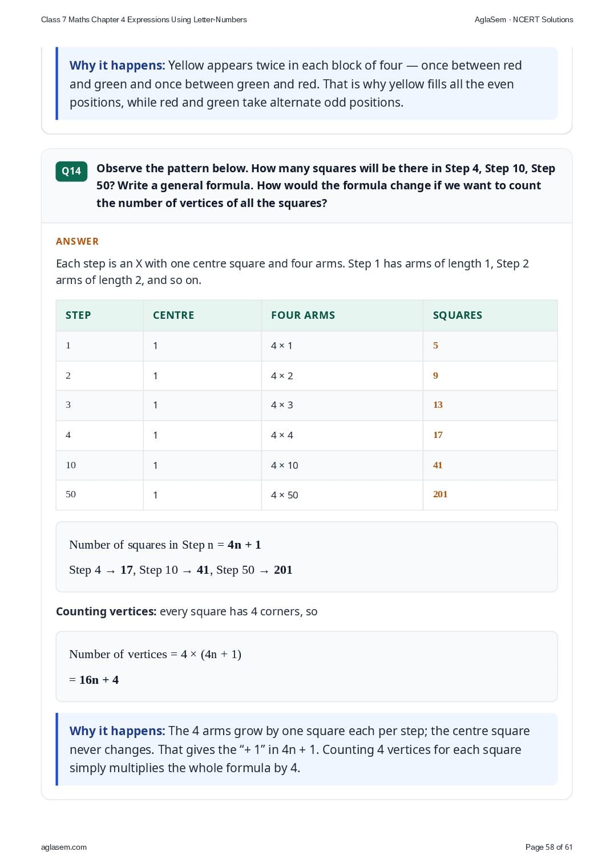Click the squares value 201 for Step 50
The width and height of the screenshot is (614, 868).
(x=441, y=494)
